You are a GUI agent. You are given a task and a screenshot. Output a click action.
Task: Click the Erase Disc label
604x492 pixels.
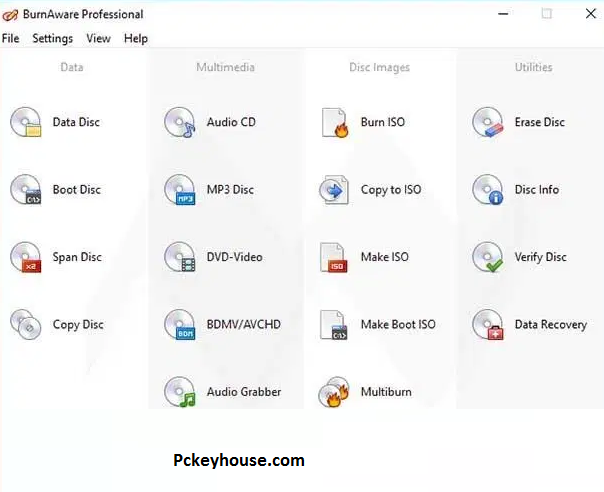540,122
